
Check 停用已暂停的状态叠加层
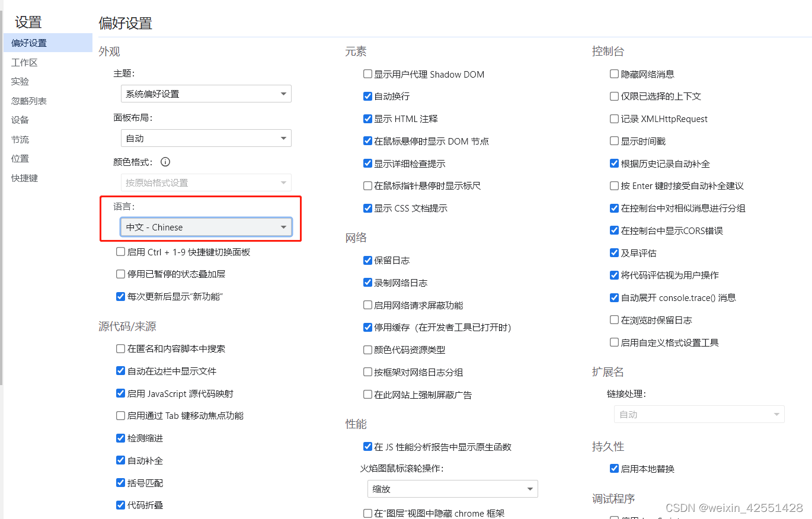120,274
